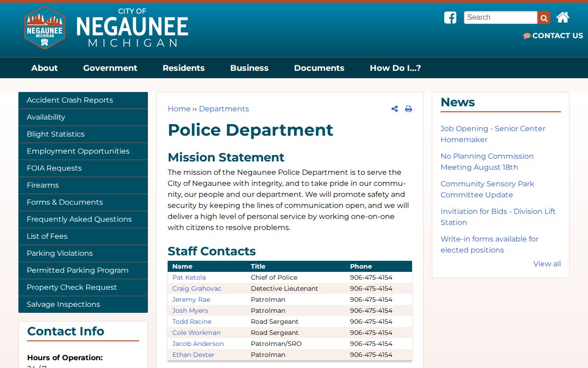Open Property Check Request link

(83, 287)
